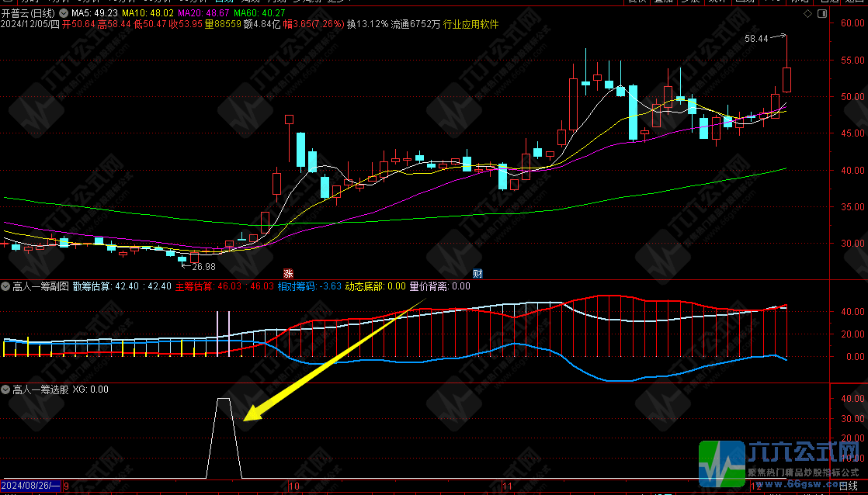
Task: Click the red 涨 event marker
Action: pyautogui.click(x=288, y=273)
